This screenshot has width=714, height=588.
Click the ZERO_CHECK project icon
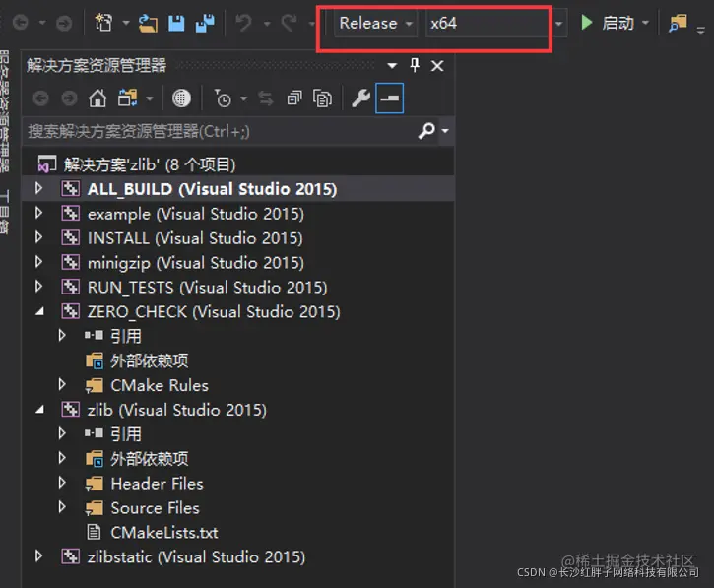[71, 311]
